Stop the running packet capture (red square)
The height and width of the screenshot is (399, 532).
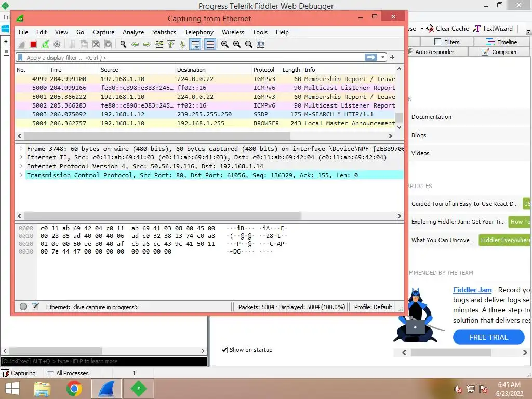pos(33,44)
